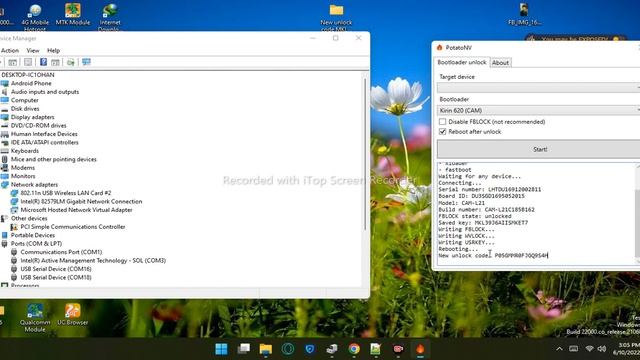
Task: Open the FB_IMG desktop image file
Action: pos(524,15)
